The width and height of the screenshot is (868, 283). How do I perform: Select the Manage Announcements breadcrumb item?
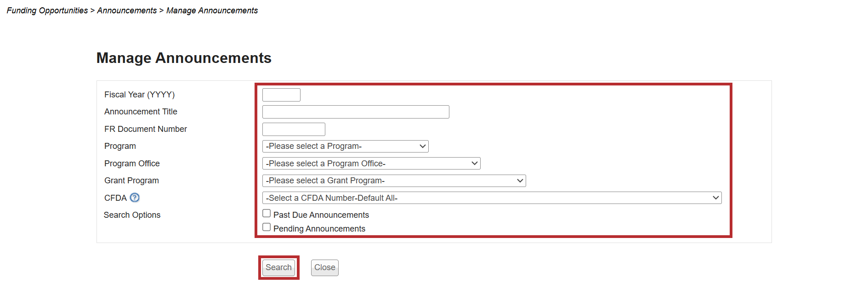click(212, 11)
